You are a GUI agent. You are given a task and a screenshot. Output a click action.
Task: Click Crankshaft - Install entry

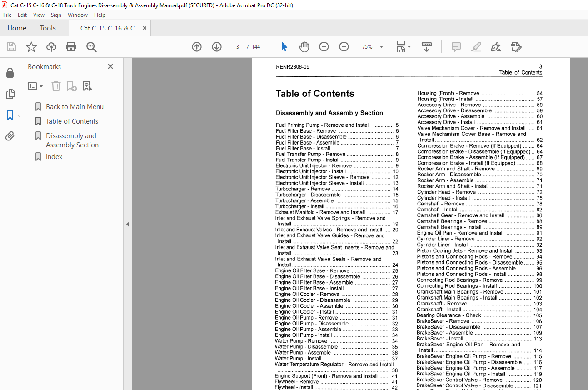coord(479,310)
